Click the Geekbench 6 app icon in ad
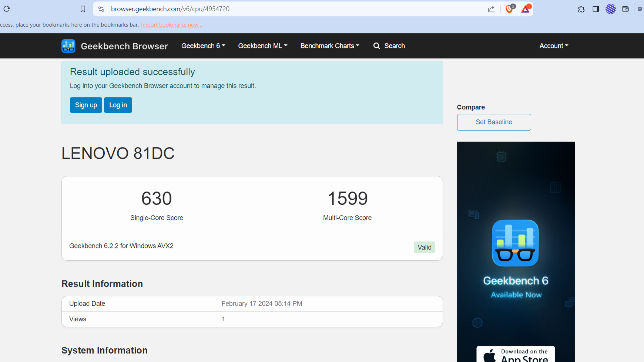This screenshot has height=362, width=644. 515,243
